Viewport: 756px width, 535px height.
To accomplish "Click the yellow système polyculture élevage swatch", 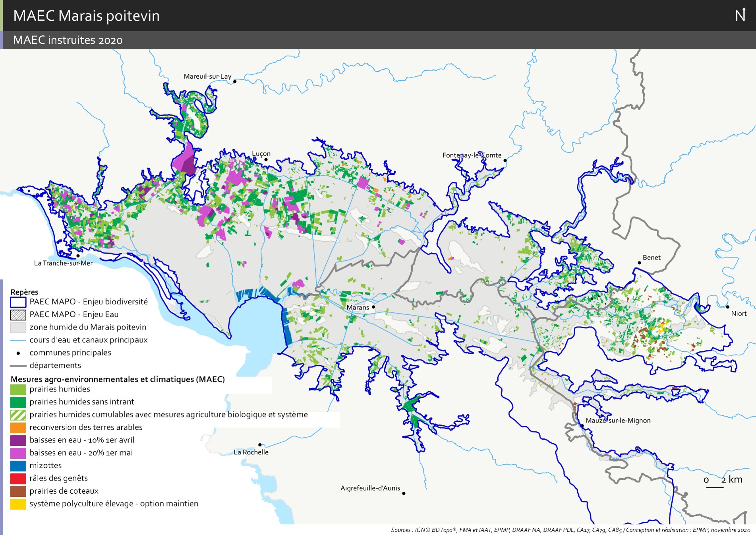I will (18, 504).
